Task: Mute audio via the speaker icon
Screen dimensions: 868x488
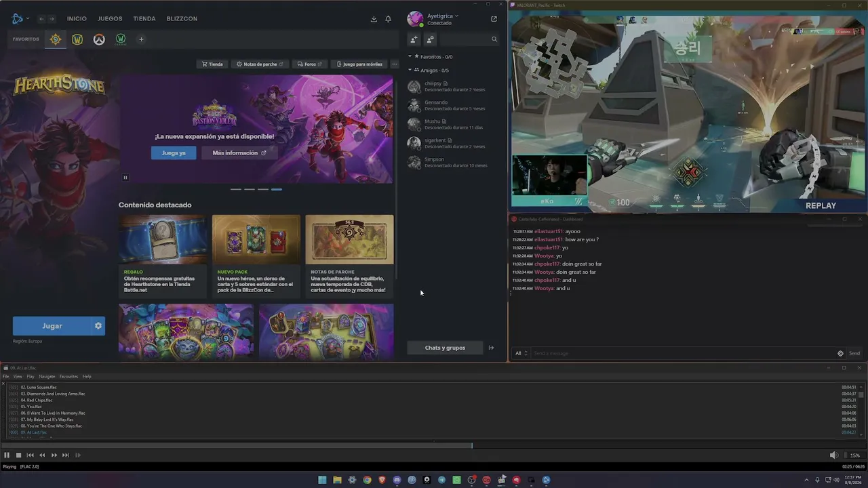Action: pos(834,455)
